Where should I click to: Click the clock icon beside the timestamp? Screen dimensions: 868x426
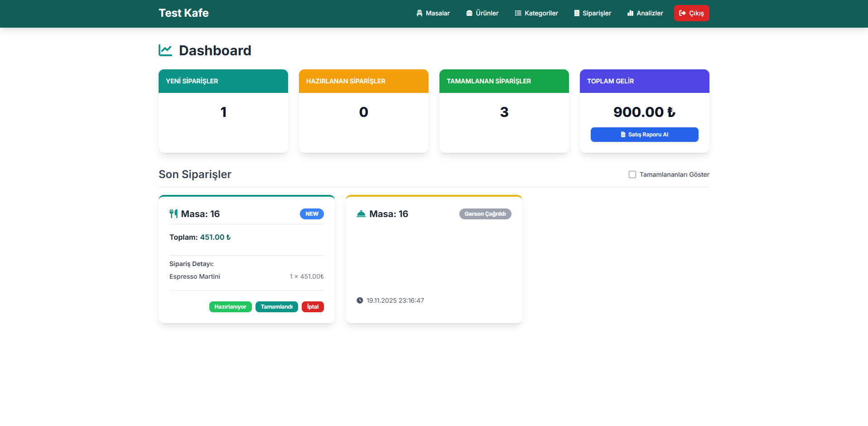(360, 300)
